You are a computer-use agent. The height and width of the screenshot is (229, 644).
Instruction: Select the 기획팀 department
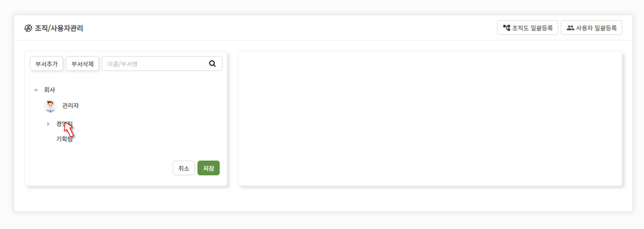[x=64, y=139]
